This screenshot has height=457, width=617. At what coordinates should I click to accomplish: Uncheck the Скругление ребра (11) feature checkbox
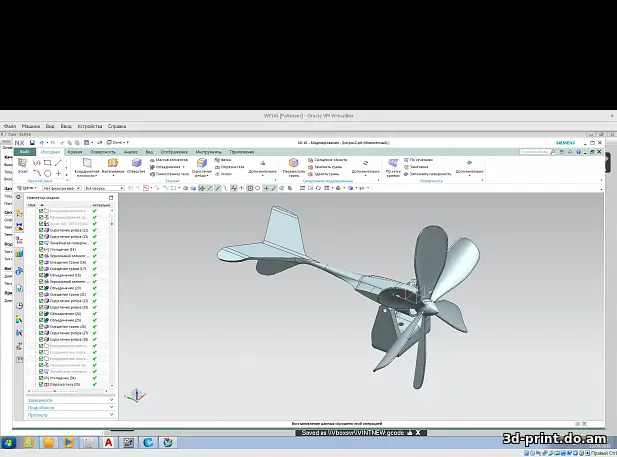click(41, 230)
